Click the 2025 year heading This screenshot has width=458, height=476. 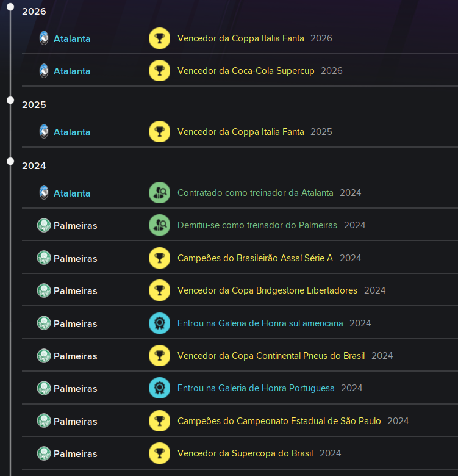(x=34, y=105)
